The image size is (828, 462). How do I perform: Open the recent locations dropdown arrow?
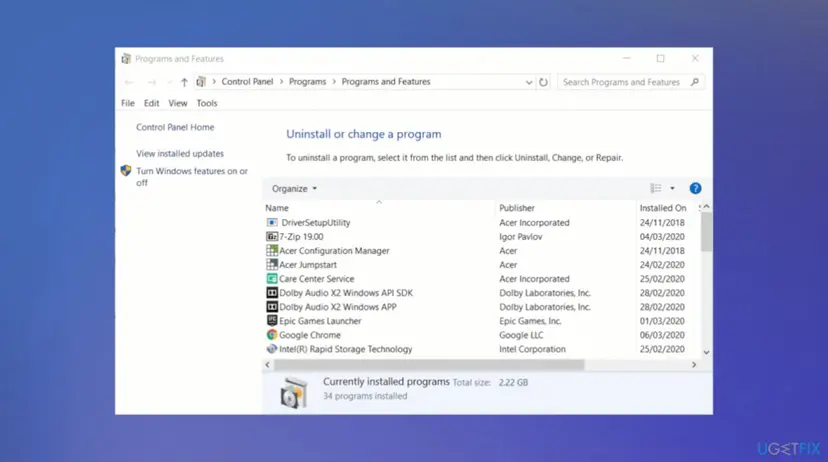coord(169,82)
